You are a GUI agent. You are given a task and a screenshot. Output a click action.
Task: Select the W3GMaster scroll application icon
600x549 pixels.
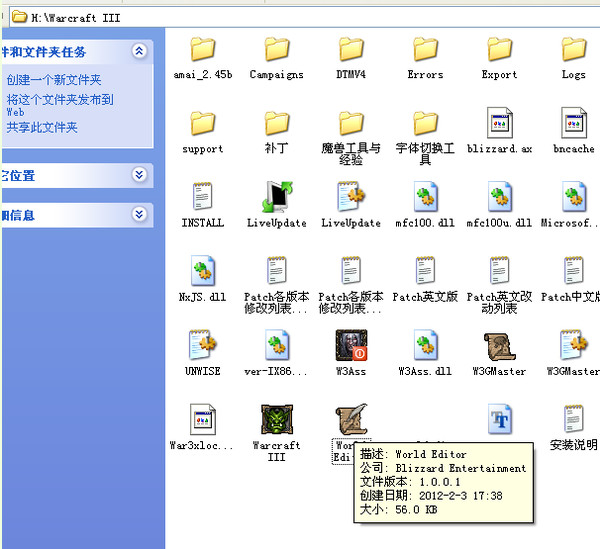point(499,346)
